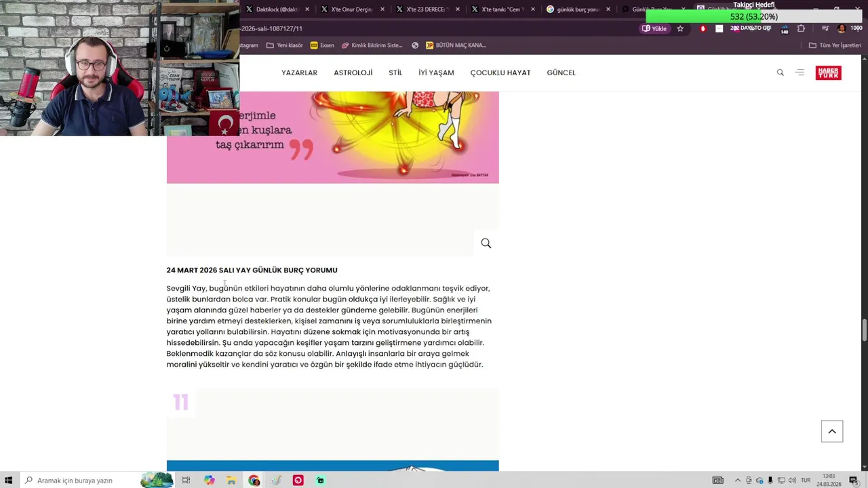Open the ÇOCUKLU HAYAT menu
This screenshot has width=868, height=488.
[500, 73]
